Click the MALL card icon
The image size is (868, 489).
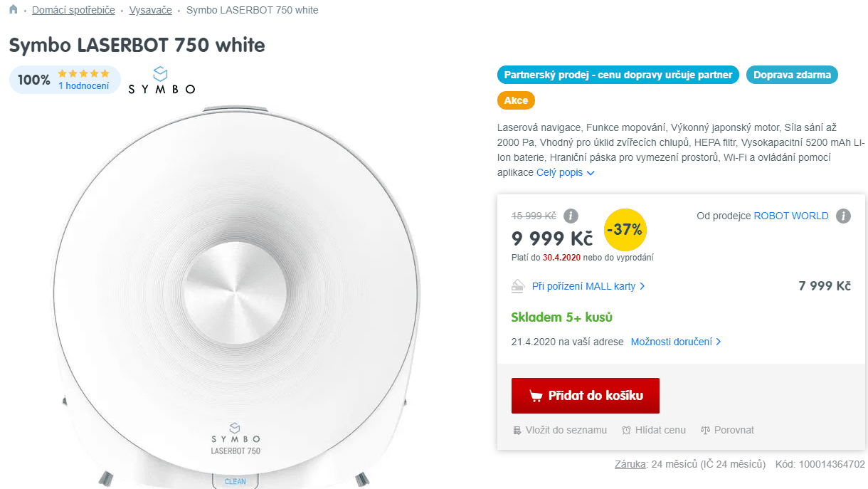518,286
